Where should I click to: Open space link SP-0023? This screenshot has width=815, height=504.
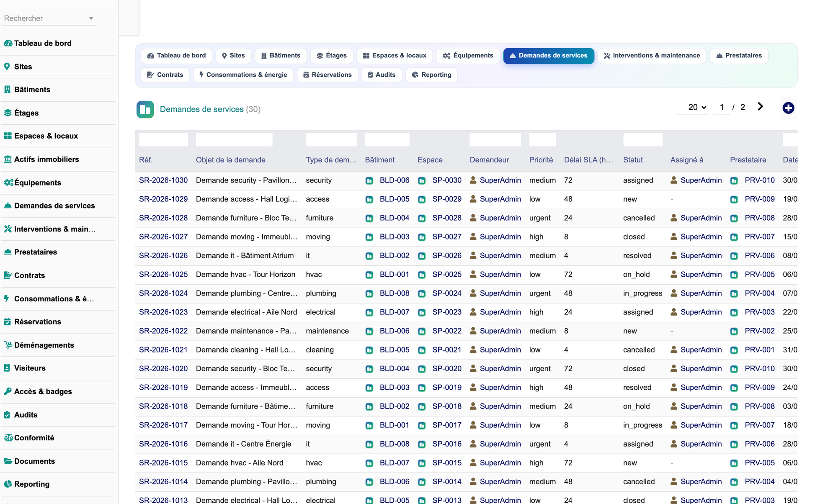tap(447, 312)
